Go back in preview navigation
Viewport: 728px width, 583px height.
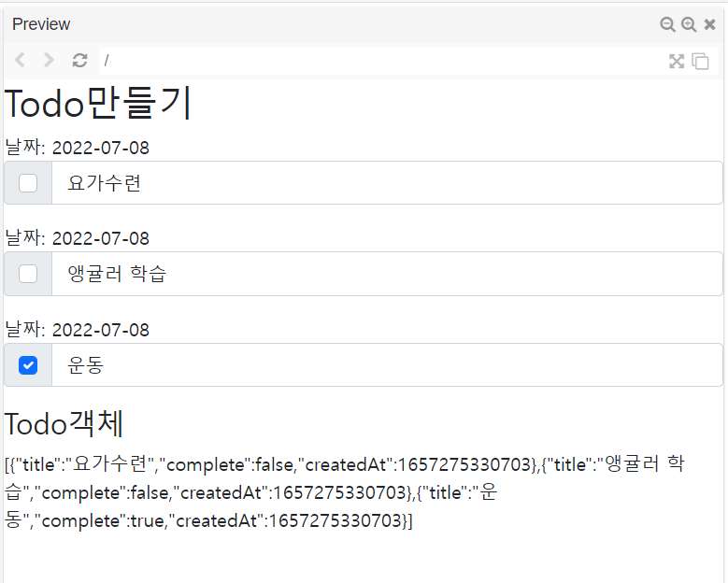(x=21, y=61)
